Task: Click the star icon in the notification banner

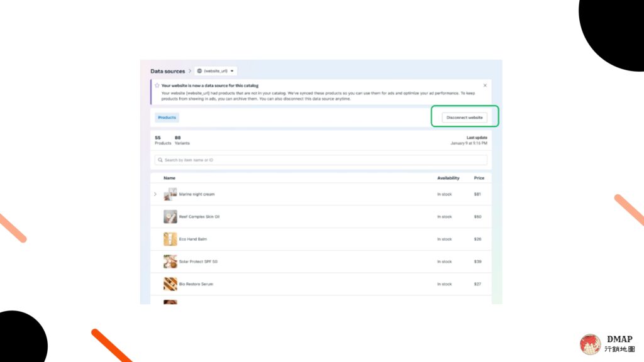Action: (157, 85)
